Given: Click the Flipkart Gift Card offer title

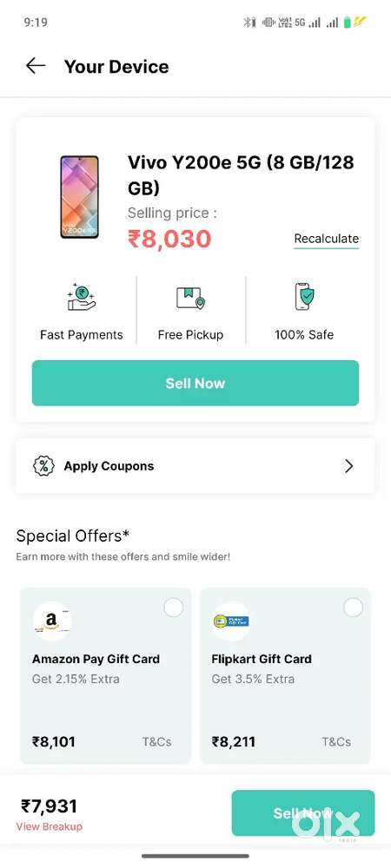Looking at the screenshot, I should [x=262, y=659].
